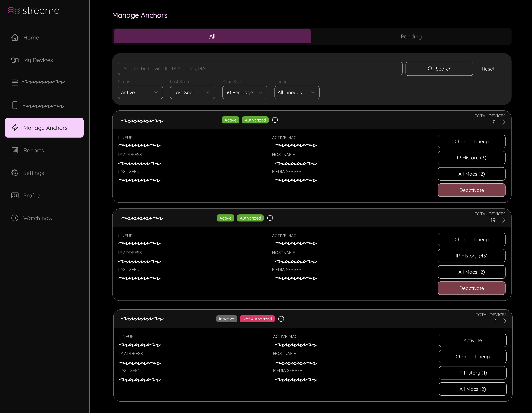Viewport: 532px width, 413px height.
Task: Open IP History (3)
Action: click(471, 158)
